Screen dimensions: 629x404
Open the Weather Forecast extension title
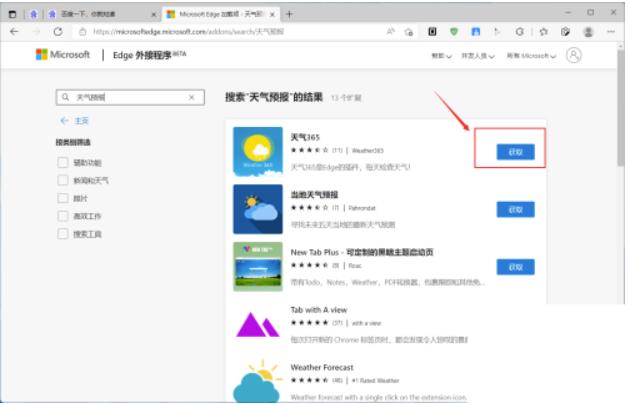tap(322, 367)
